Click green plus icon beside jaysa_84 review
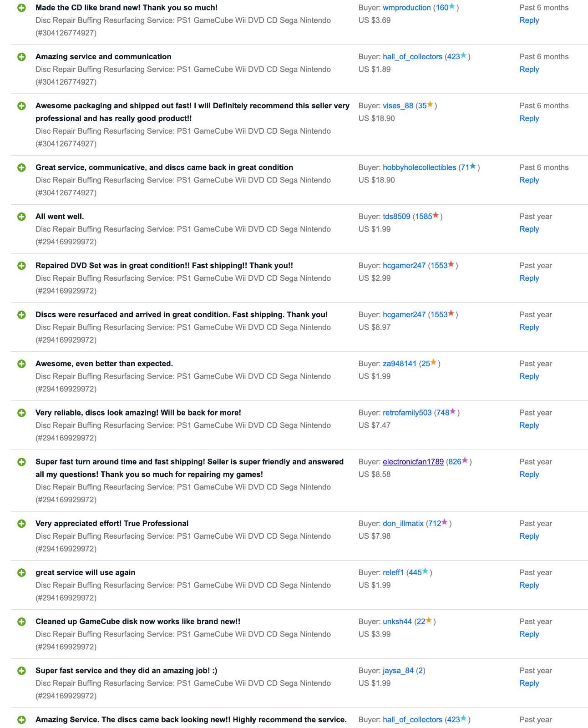Image resolution: width=588 pixels, height=728 pixels. [x=21, y=671]
